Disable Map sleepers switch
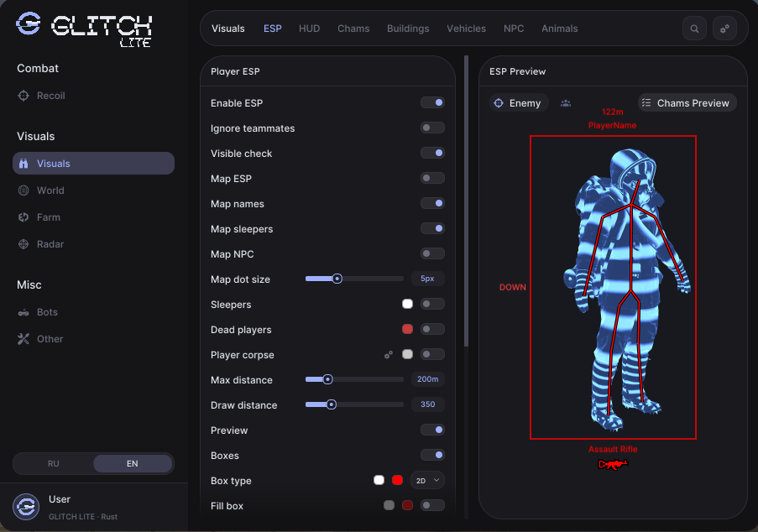 pos(432,228)
